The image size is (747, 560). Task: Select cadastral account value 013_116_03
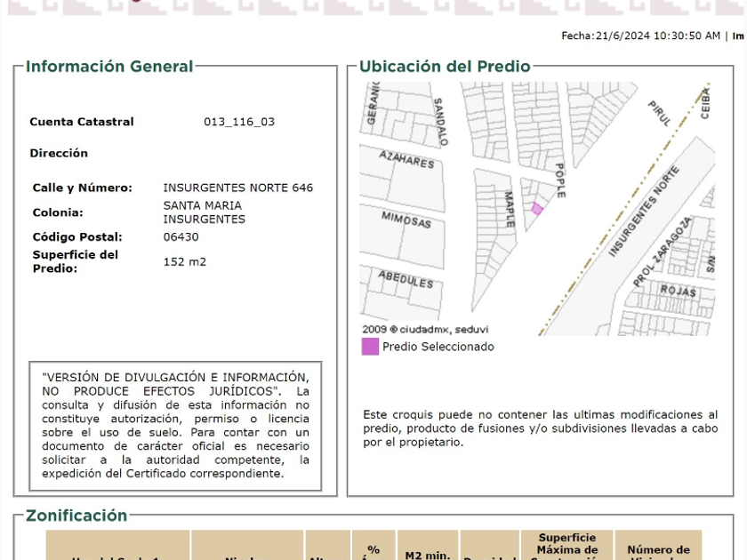[239, 122]
